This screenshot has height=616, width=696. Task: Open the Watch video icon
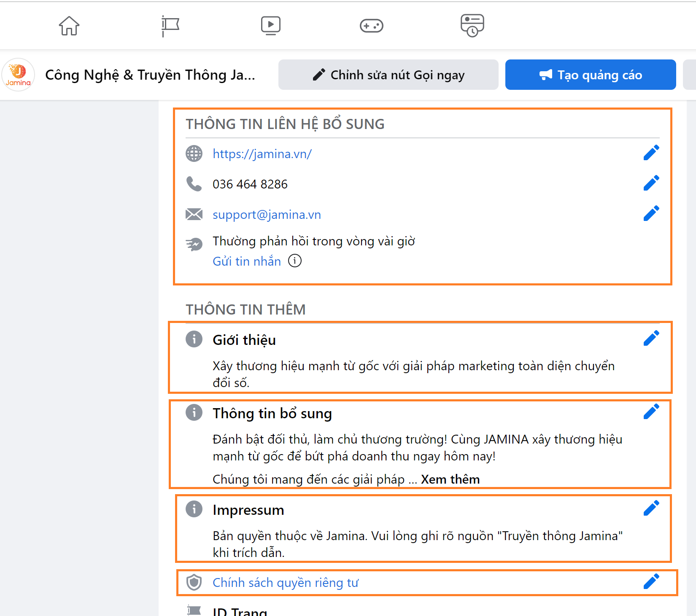tap(270, 26)
